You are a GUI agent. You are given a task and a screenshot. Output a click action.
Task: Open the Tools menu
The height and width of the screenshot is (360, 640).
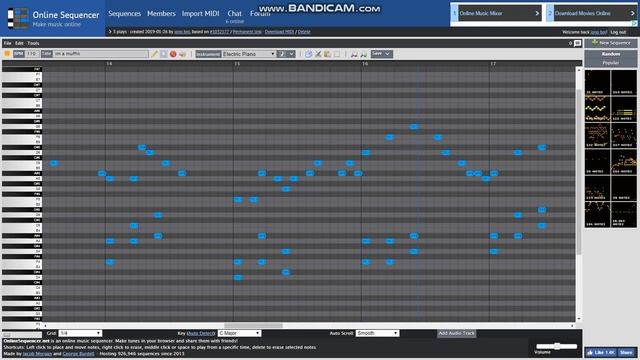(x=33, y=43)
